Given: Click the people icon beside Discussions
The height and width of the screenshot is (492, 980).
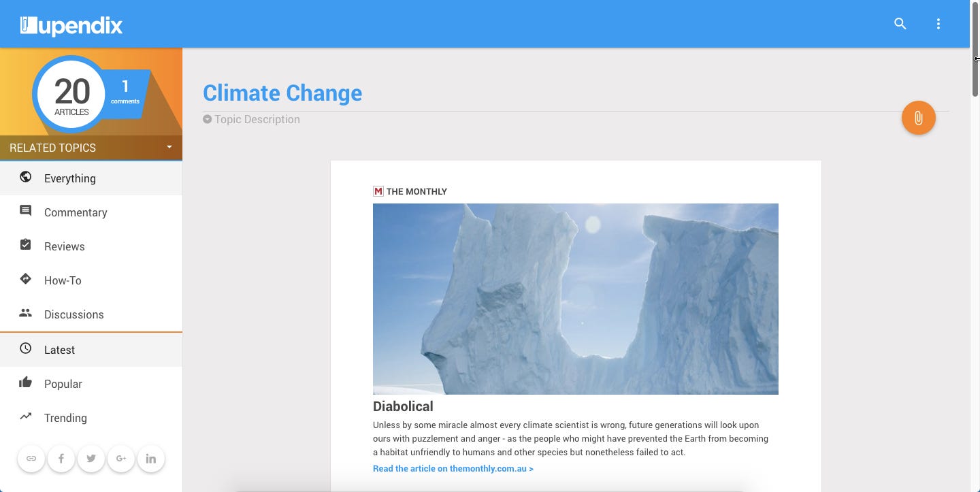Looking at the screenshot, I should click(26, 313).
